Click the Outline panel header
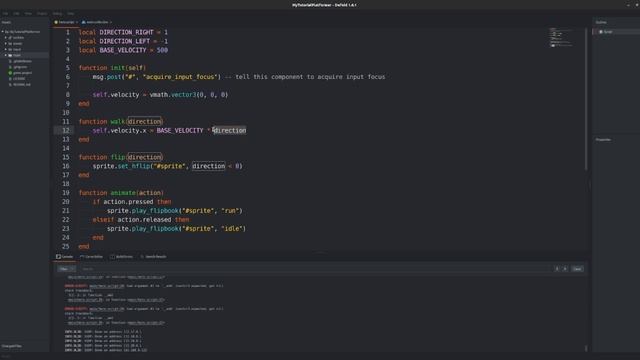Image resolution: width=640 pixels, height=360 pixels. click(x=601, y=22)
